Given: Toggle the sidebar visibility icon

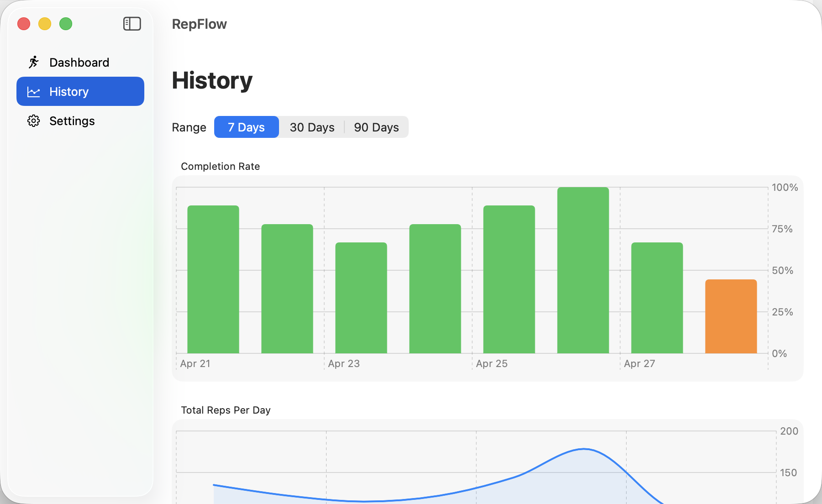Looking at the screenshot, I should 132,24.
